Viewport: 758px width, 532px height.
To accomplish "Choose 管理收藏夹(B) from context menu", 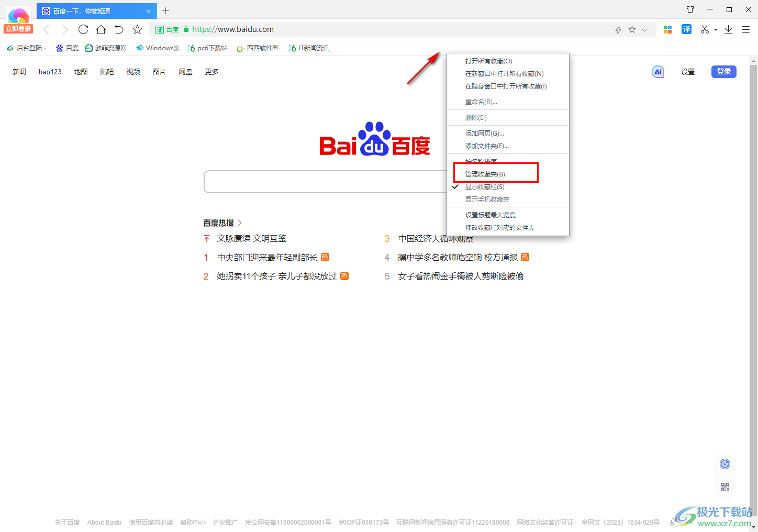I will coord(508,174).
